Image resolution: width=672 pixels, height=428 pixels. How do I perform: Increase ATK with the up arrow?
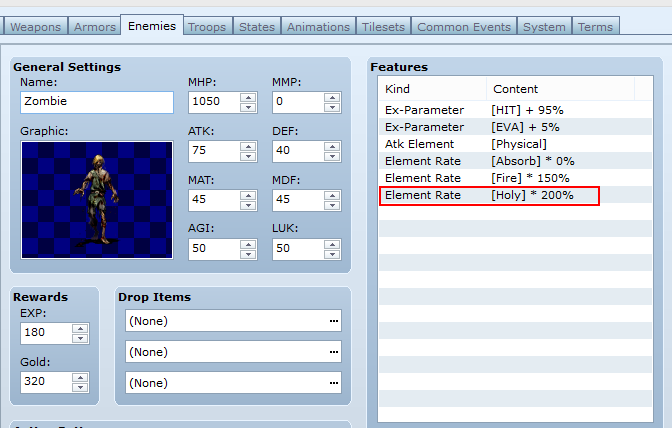point(248,146)
